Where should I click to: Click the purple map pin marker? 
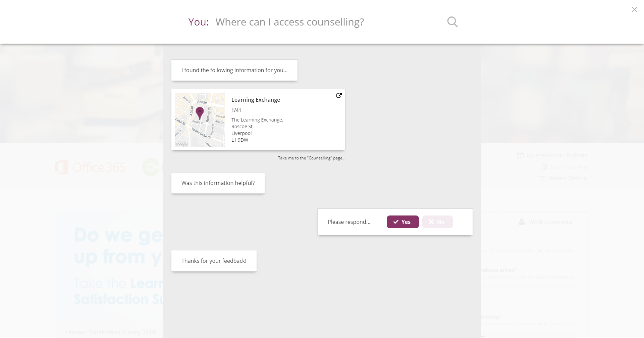pos(200,113)
